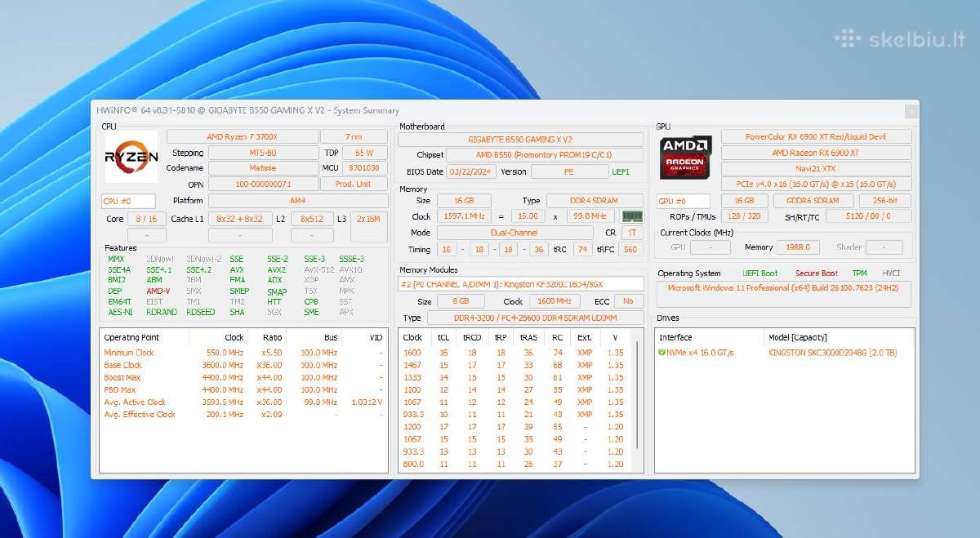Click the 65 W TDP field
Screen dimensions: 980x538
[x=364, y=153]
